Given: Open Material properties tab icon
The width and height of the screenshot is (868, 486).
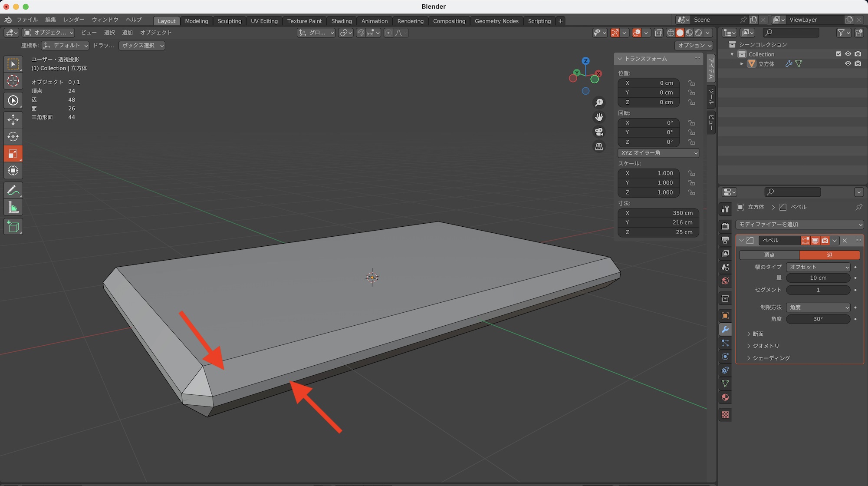Looking at the screenshot, I should (725, 397).
